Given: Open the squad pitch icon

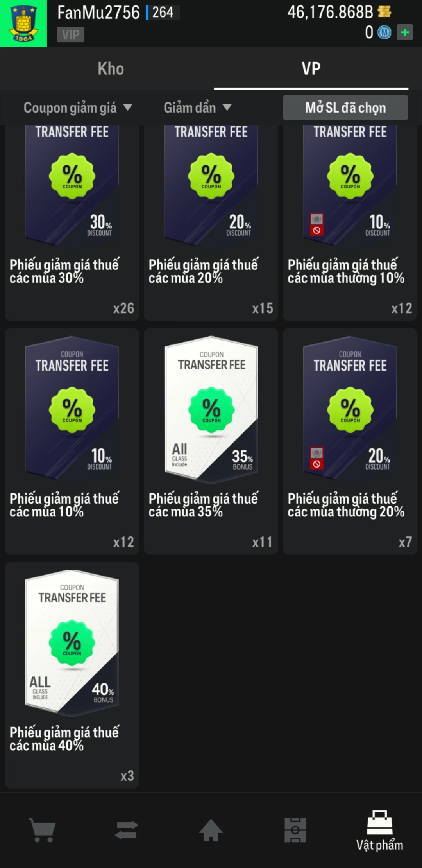Looking at the screenshot, I should coord(295,830).
